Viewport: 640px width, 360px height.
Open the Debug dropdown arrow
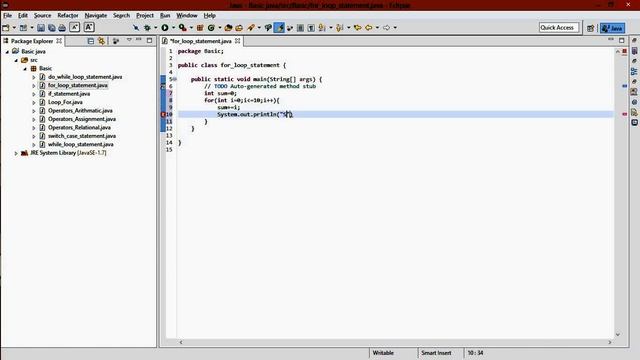156,28
